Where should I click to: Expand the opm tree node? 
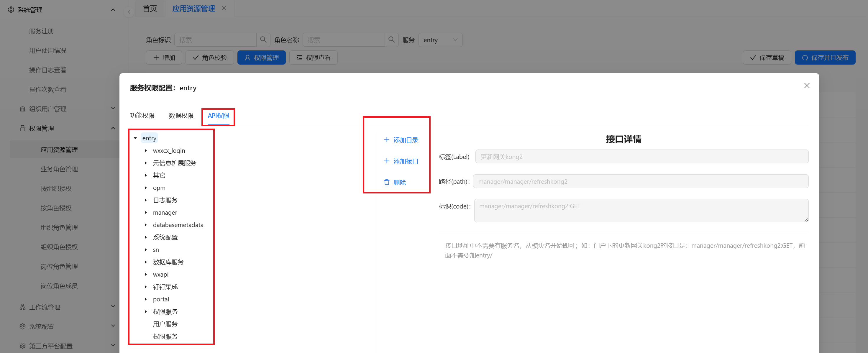(x=146, y=188)
